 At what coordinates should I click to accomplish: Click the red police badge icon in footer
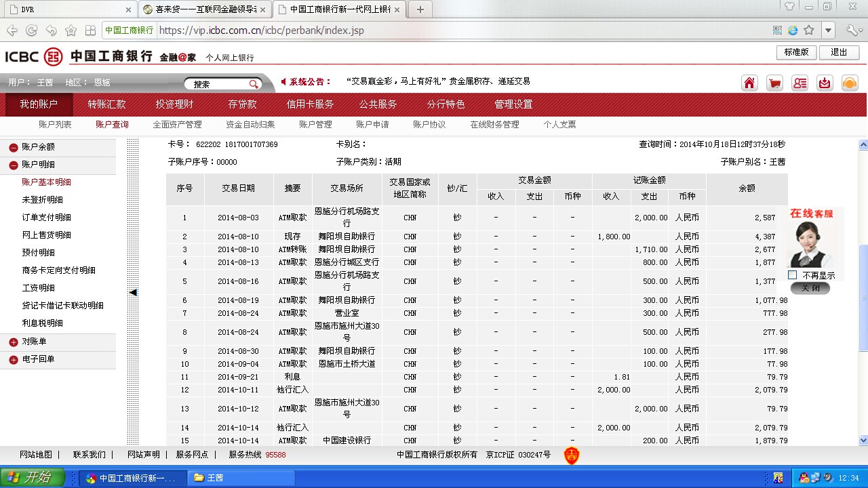[572, 455]
